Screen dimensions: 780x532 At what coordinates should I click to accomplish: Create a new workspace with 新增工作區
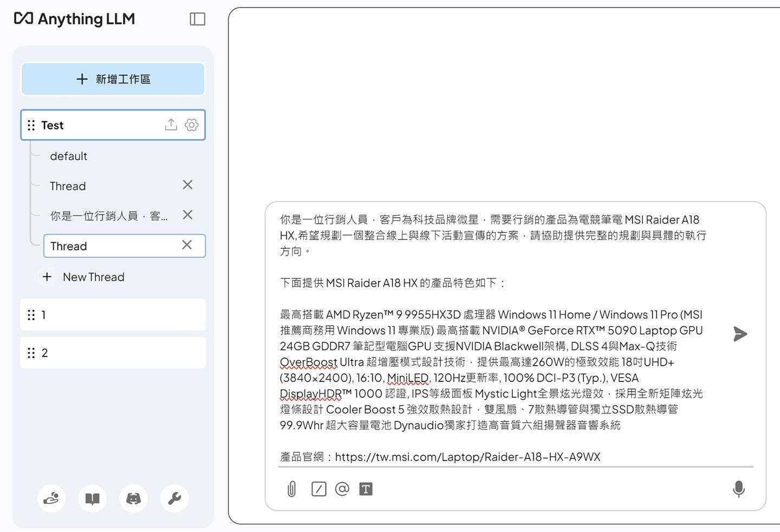click(113, 79)
